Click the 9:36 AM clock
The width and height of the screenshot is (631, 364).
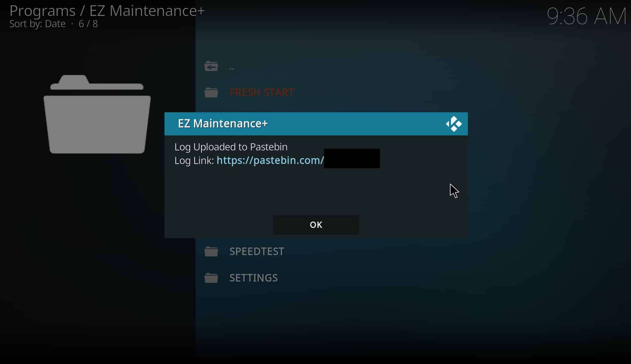coord(586,16)
